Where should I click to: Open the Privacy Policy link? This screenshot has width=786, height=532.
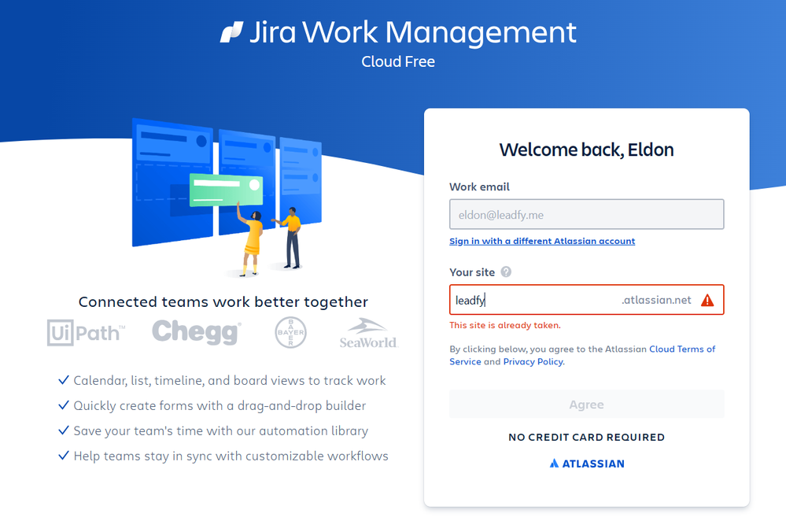(533, 361)
